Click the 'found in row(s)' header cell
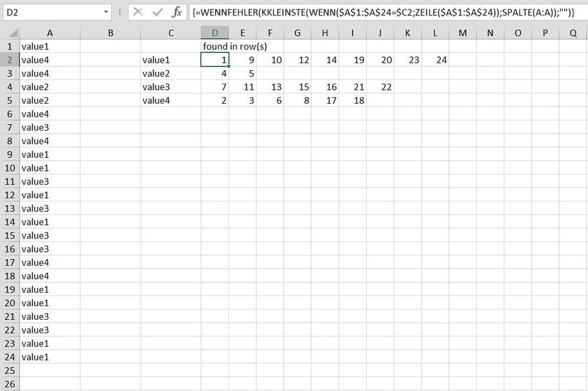Screen dimensions: 588x391 click(x=235, y=47)
